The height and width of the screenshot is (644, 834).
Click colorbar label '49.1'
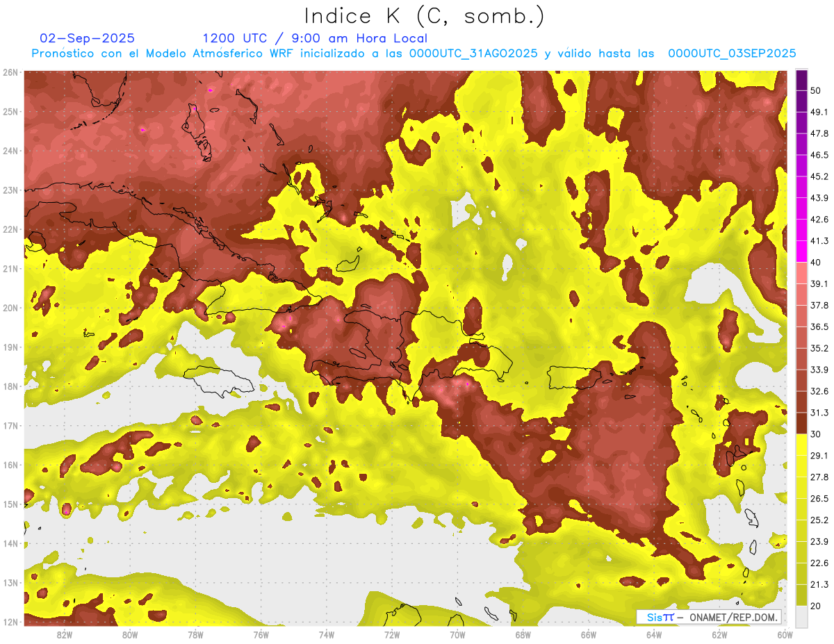coord(819,113)
